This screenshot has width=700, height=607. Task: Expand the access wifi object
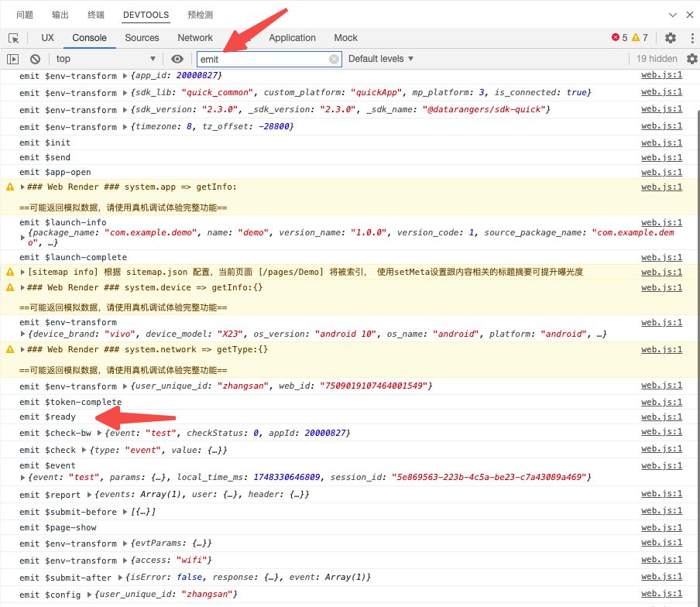[125, 561]
